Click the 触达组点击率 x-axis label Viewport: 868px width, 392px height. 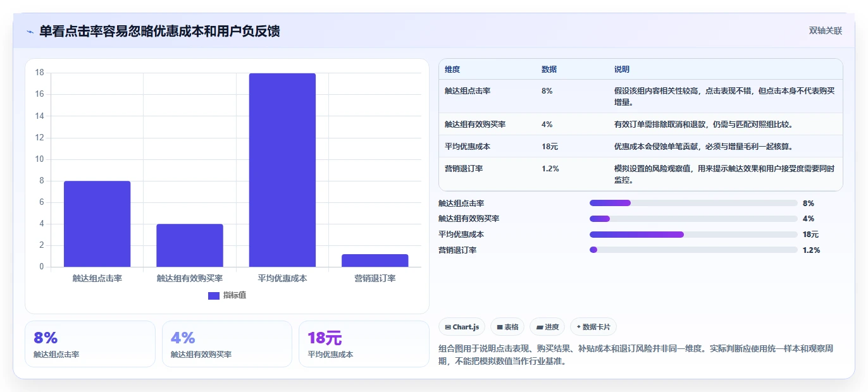[97, 278]
